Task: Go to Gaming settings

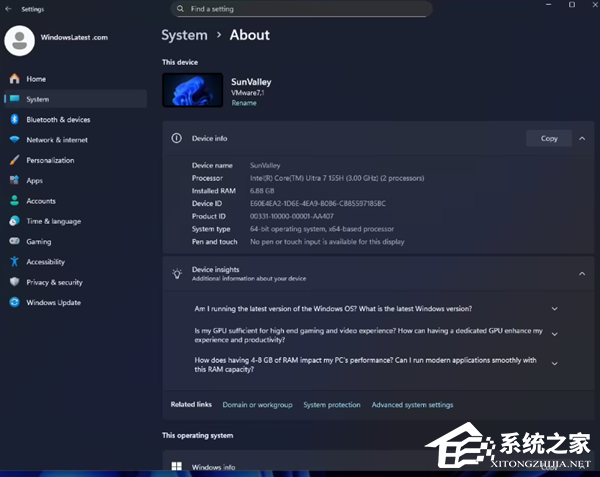Action: [75, 241]
